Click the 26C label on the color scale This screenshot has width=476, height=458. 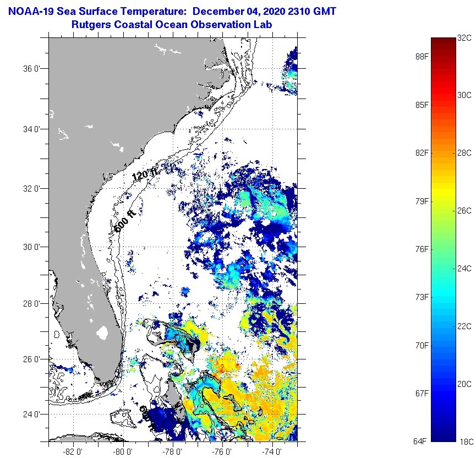tap(464, 210)
